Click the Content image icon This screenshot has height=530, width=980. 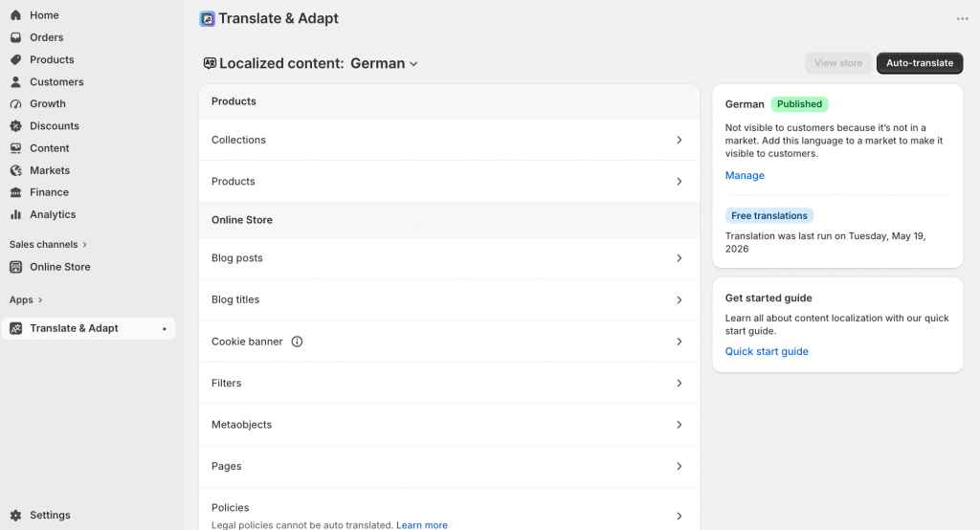point(15,148)
